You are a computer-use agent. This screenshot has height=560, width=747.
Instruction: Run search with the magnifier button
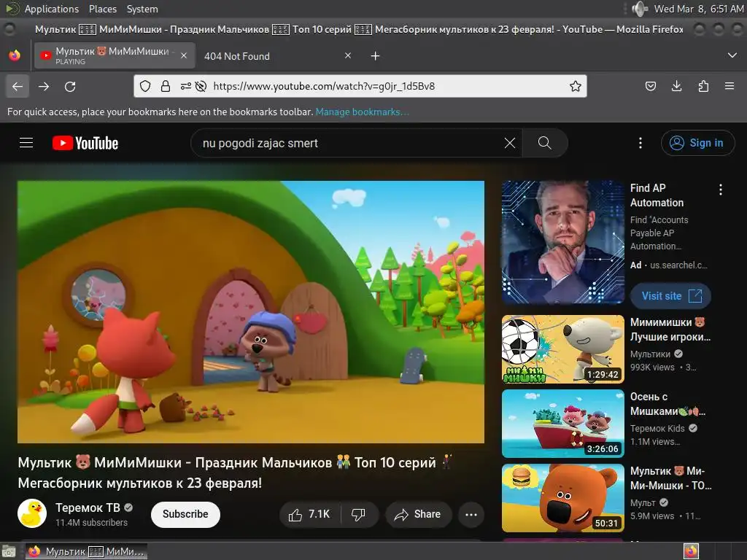tap(544, 143)
